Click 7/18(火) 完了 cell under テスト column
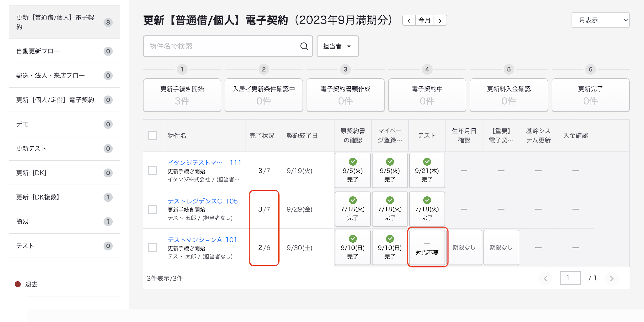Image resolution: width=644 pixels, height=322 pixels. [x=427, y=209]
